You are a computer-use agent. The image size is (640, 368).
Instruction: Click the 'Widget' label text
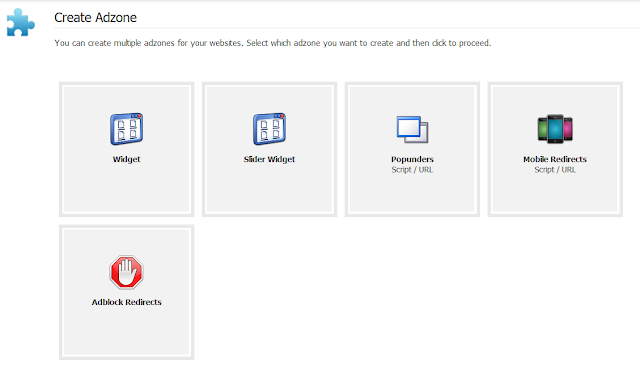pos(127,159)
